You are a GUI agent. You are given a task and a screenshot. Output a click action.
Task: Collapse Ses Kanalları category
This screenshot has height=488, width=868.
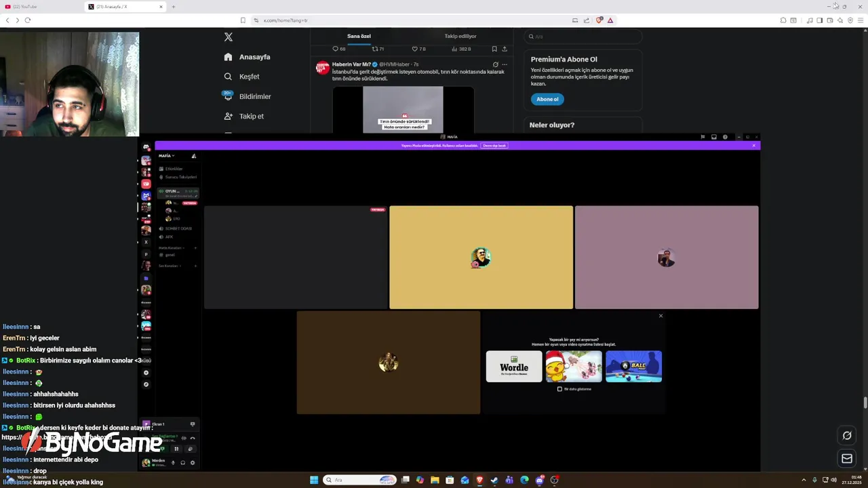[168, 266]
